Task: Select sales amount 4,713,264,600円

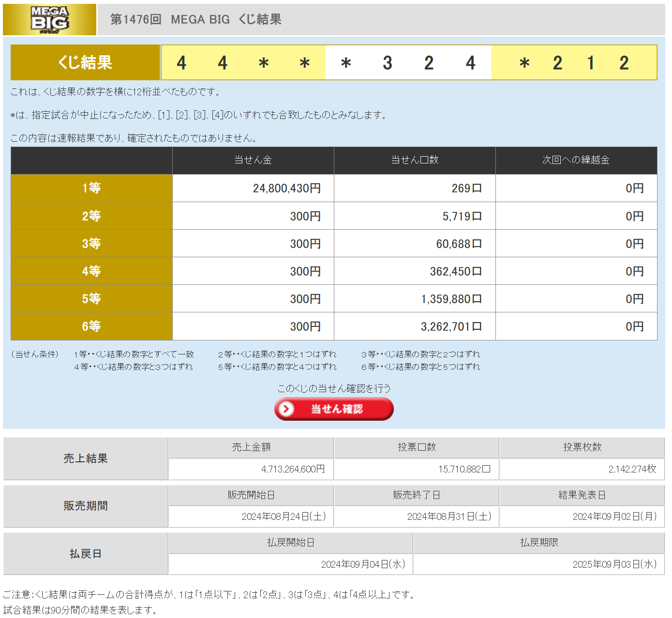Action: coord(293,469)
